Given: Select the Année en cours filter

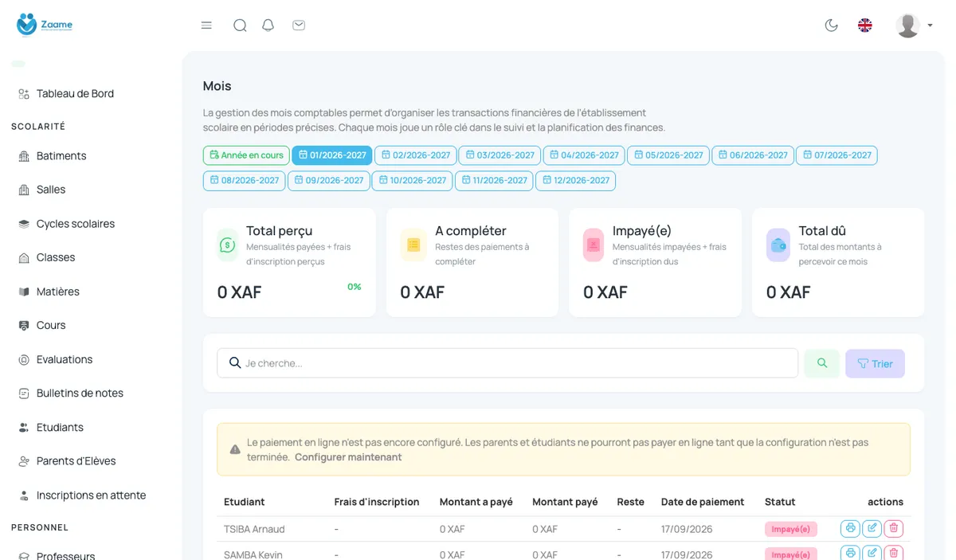Looking at the screenshot, I should coord(246,155).
